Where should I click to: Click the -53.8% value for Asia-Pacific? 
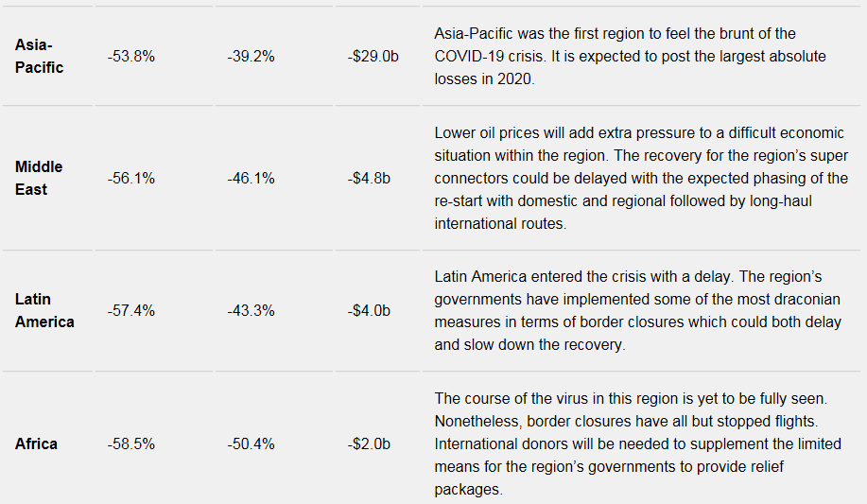tap(131, 57)
